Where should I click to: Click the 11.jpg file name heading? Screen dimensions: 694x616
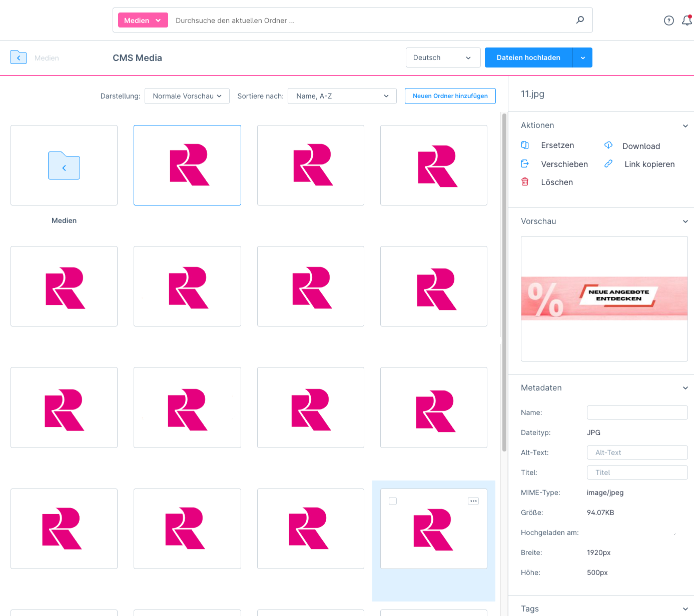[532, 94]
